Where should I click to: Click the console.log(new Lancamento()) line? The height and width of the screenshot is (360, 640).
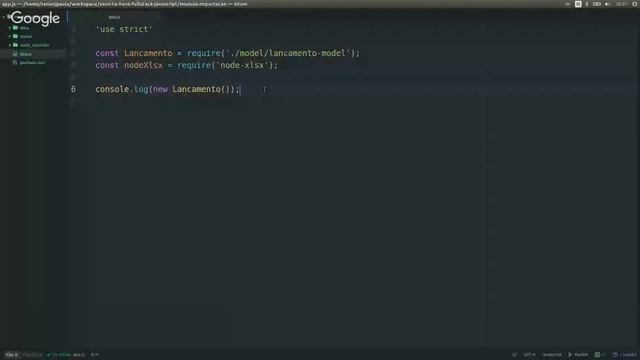167,89
